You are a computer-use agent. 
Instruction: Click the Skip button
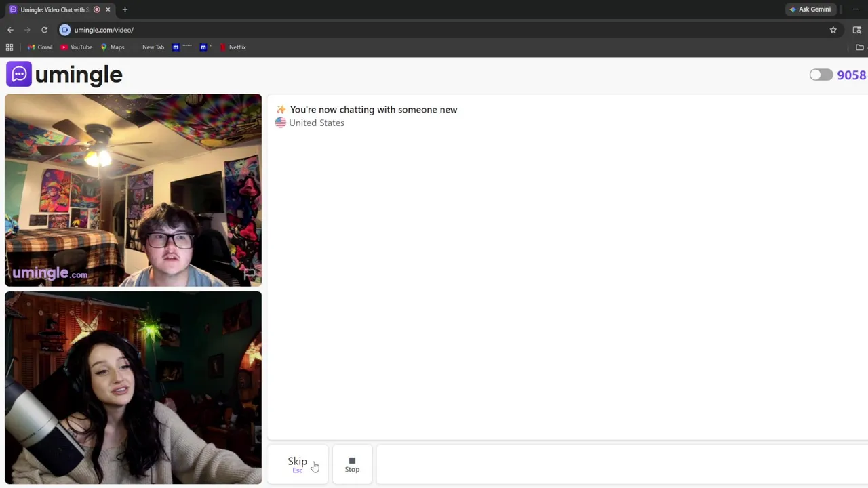(298, 464)
